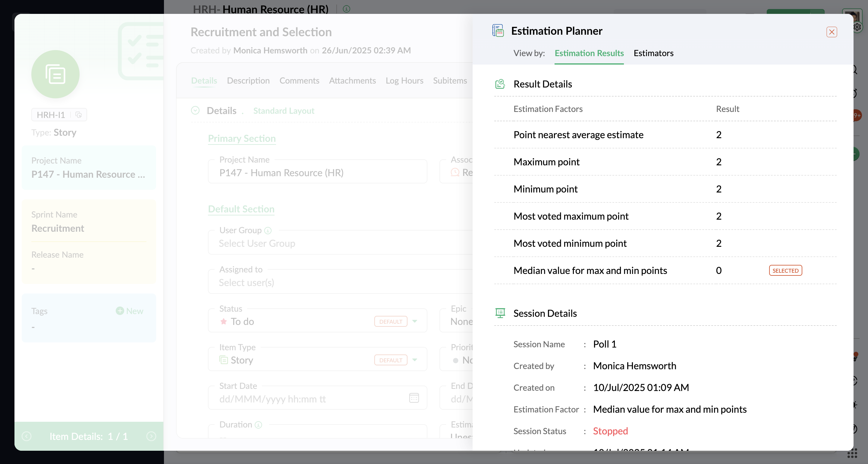Click the SELECTED badge on Median row
Viewport: 868px width, 464px height.
[x=785, y=270]
